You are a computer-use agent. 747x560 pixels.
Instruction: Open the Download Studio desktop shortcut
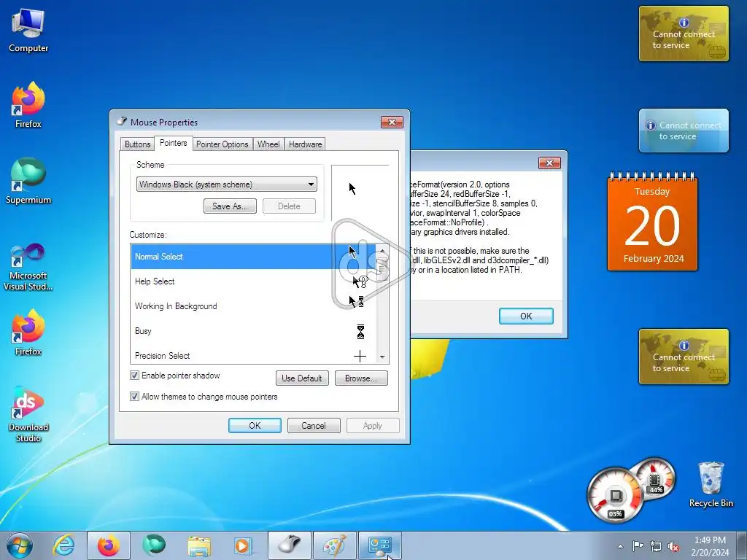tap(28, 415)
